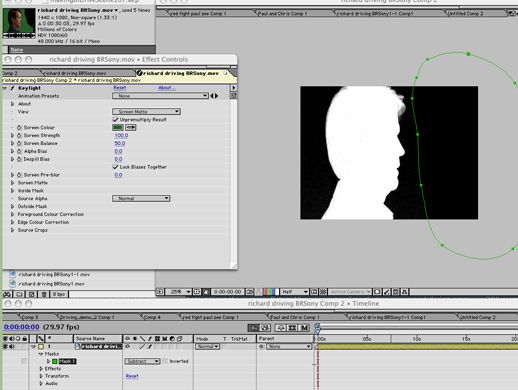Toggle the Keylight effect enable switch

pos(12,88)
